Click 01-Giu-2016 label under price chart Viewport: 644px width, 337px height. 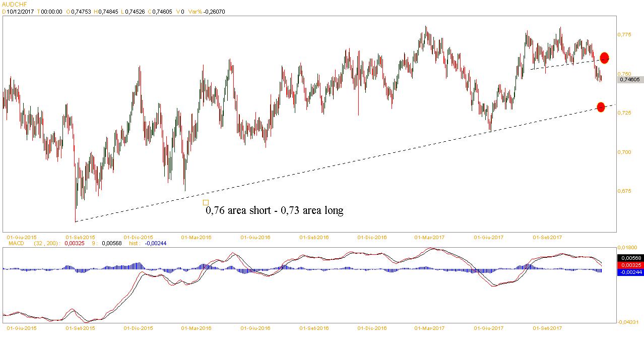pyautogui.click(x=255, y=237)
